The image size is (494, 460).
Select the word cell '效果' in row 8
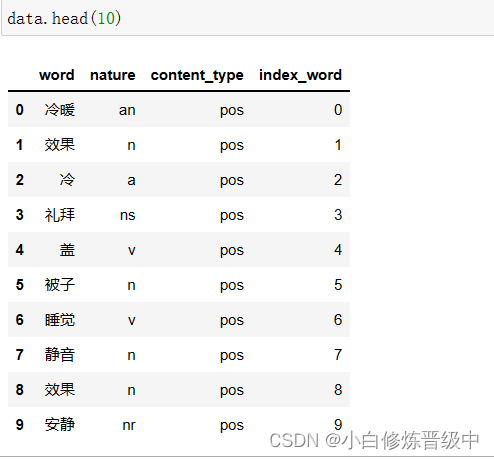coord(60,390)
